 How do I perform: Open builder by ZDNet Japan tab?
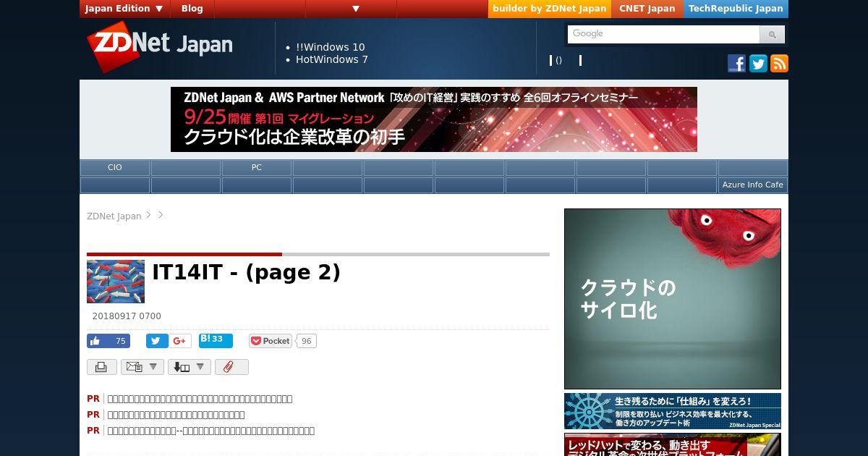click(x=550, y=9)
